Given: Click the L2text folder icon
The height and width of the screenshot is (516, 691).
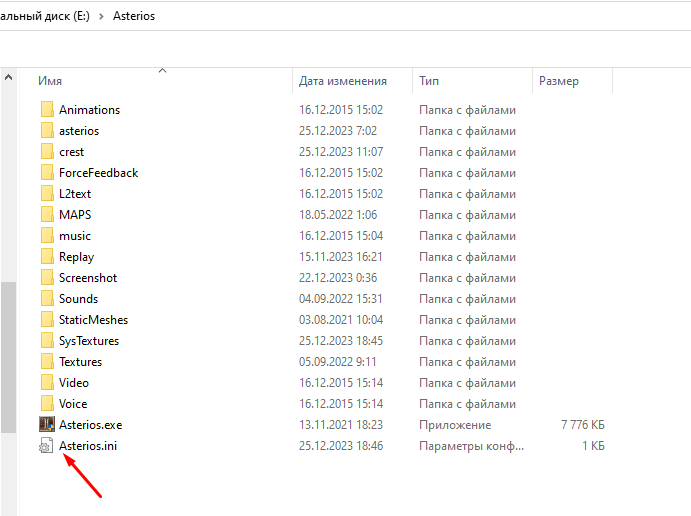Looking at the screenshot, I should point(47,194).
